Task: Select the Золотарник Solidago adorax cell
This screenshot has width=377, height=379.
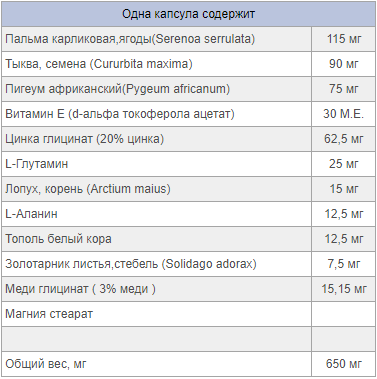Action: pyautogui.click(x=157, y=264)
